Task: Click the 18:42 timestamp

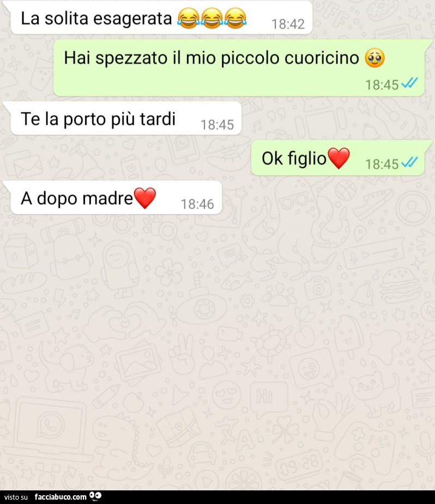Action: 288,24
